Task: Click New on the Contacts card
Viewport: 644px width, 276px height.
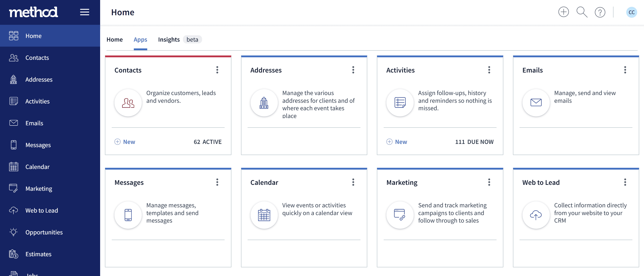Action: [125, 142]
